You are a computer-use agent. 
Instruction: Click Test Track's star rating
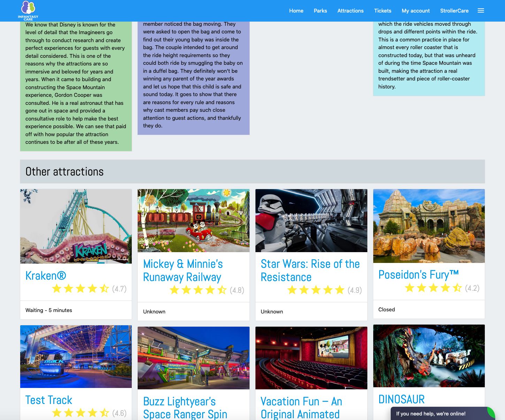point(80,413)
